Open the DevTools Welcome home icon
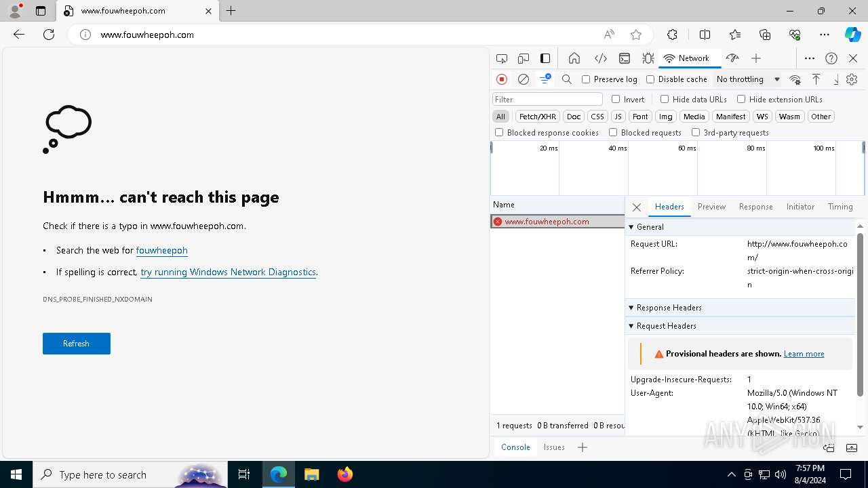Viewport: 868px width, 488px height. [574, 58]
